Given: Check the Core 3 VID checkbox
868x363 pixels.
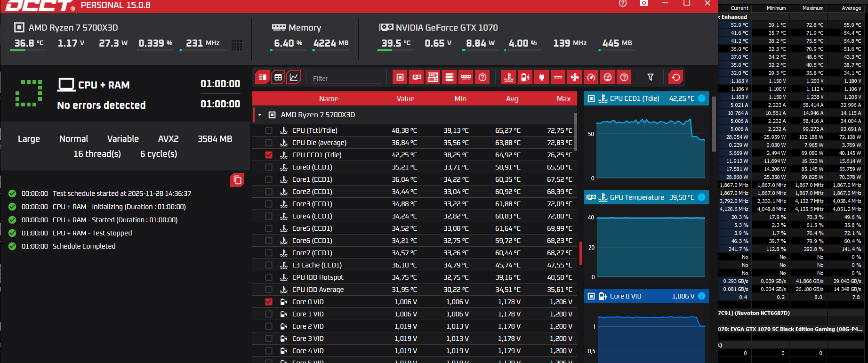Looking at the screenshot, I should [x=269, y=339].
